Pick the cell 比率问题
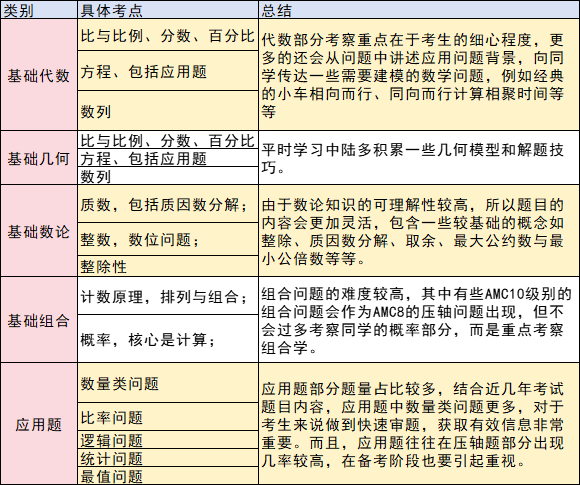This screenshot has height=485, width=580. coord(168,417)
